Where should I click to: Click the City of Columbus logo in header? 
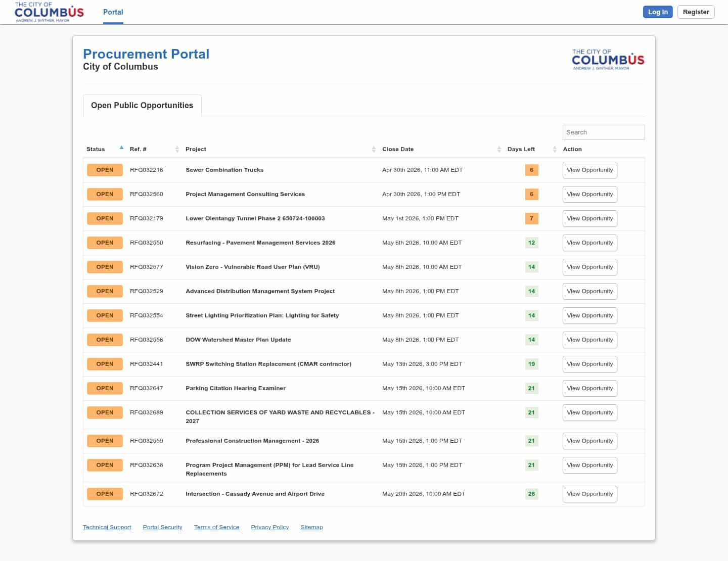pyautogui.click(x=49, y=12)
